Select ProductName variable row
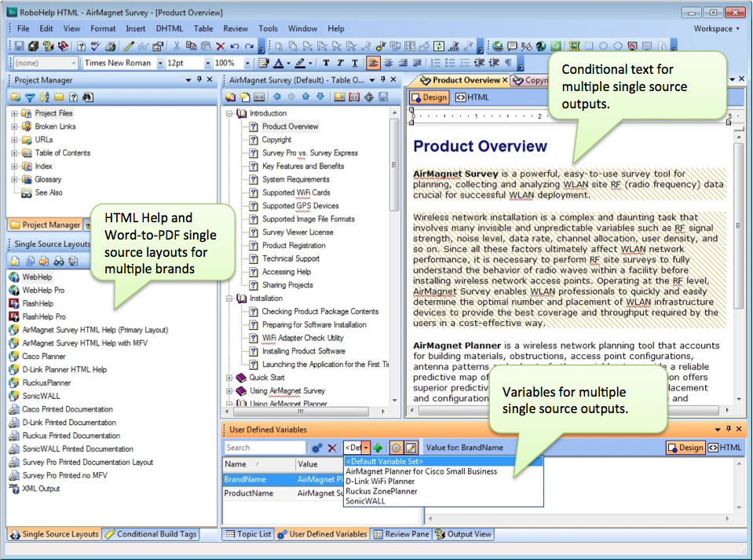Viewport: 753px width, 560px height. coord(283,493)
